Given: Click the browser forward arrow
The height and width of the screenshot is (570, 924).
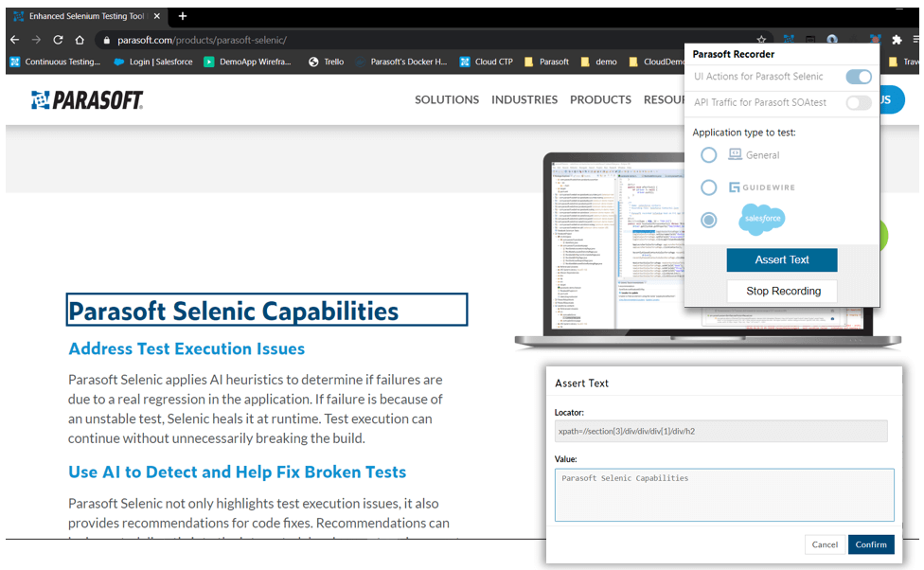Looking at the screenshot, I should (37, 40).
